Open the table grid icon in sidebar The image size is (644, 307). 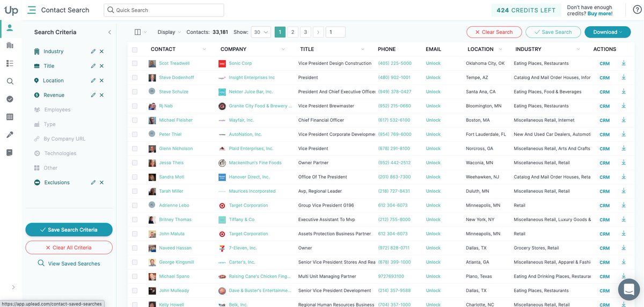(10, 117)
